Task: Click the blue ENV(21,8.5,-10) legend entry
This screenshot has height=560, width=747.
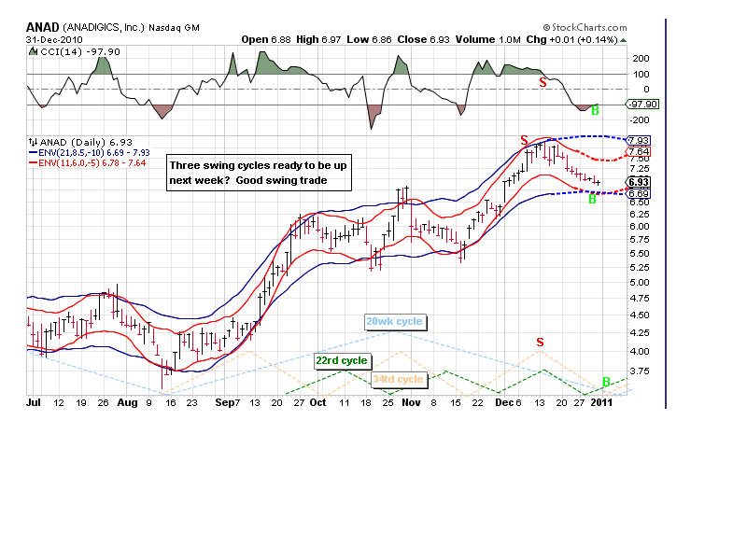Action: [90, 152]
